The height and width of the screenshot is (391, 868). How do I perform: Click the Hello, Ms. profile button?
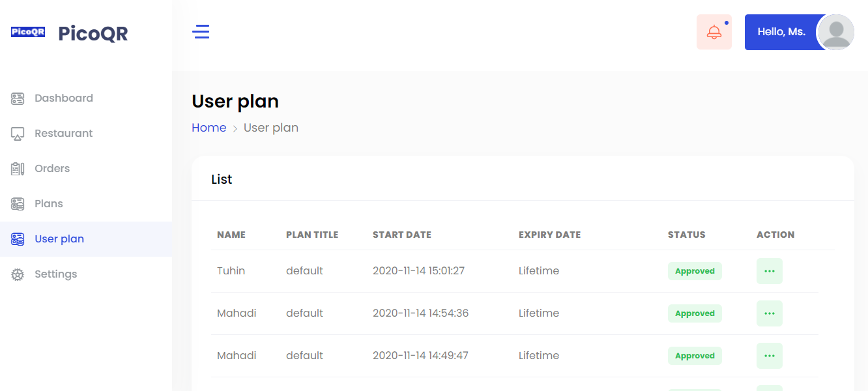[781, 32]
